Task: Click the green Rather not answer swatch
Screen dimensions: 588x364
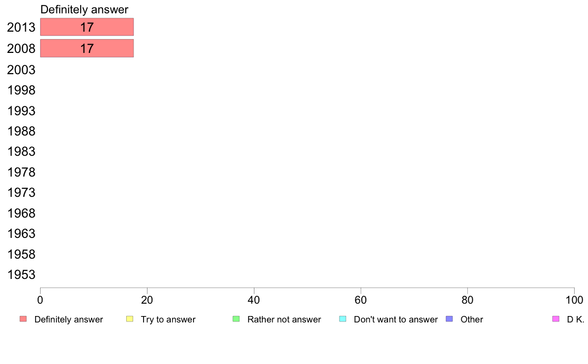Action: click(x=236, y=319)
